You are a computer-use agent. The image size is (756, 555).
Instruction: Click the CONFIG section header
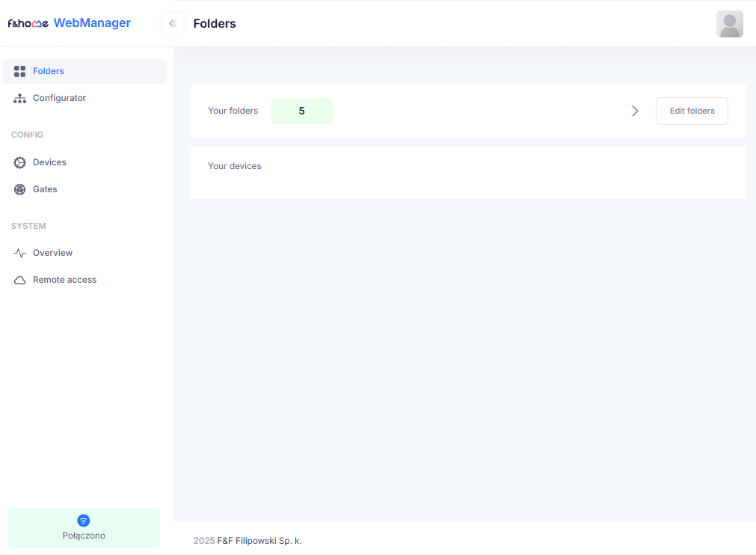(27, 135)
